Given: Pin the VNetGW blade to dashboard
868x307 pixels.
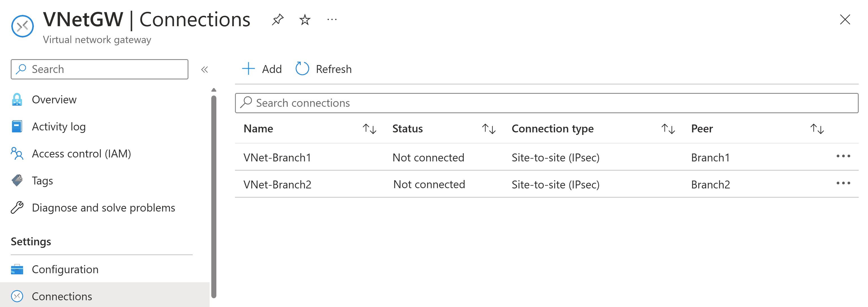Looking at the screenshot, I should [278, 19].
